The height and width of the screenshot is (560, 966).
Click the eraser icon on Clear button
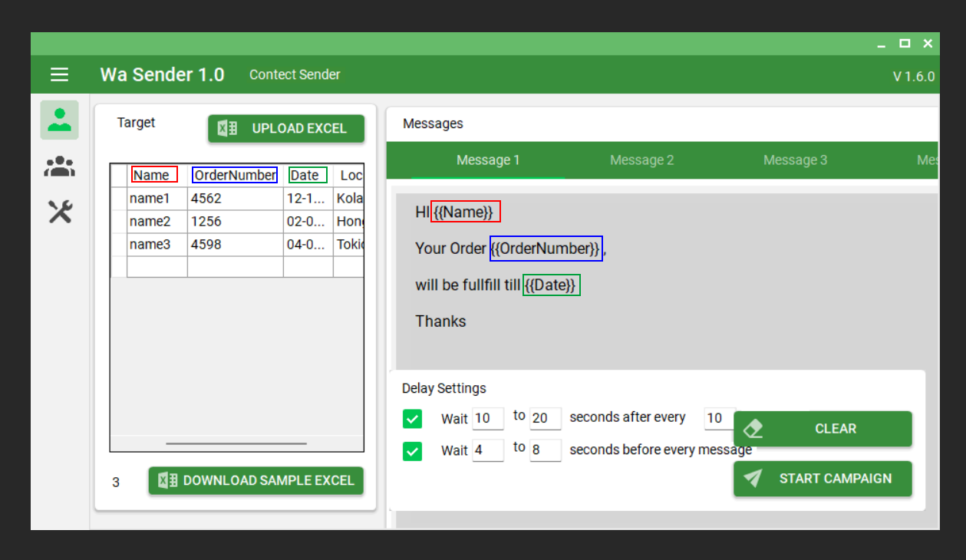click(753, 429)
